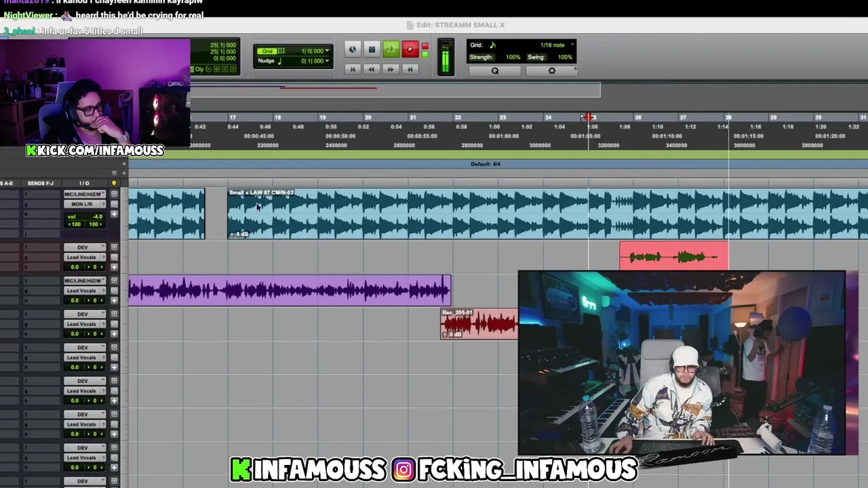
Task: Toggle the Swing option
Action: tap(536, 57)
